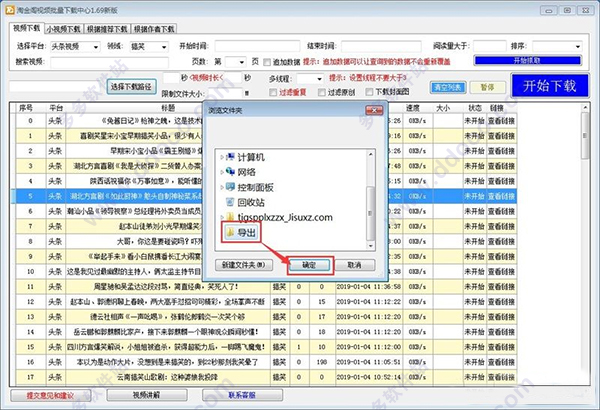Click the 序号 column header
Screen dimensions: 600x410
click(x=26, y=108)
